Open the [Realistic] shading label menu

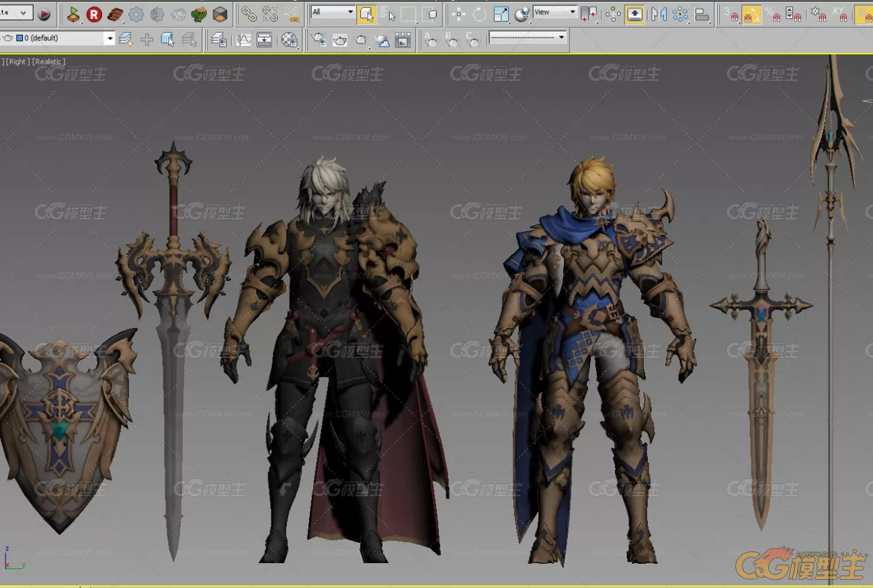click(48, 62)
